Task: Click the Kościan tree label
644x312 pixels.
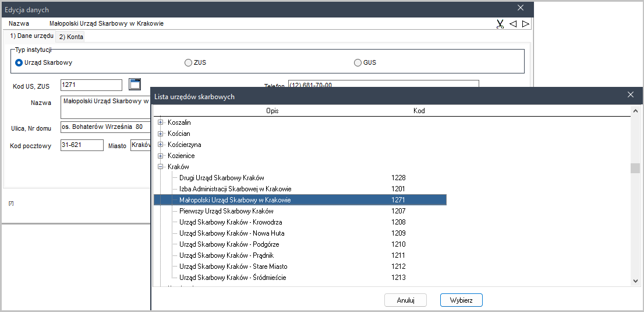Action: pyautogui.click(x=179, y=134)
